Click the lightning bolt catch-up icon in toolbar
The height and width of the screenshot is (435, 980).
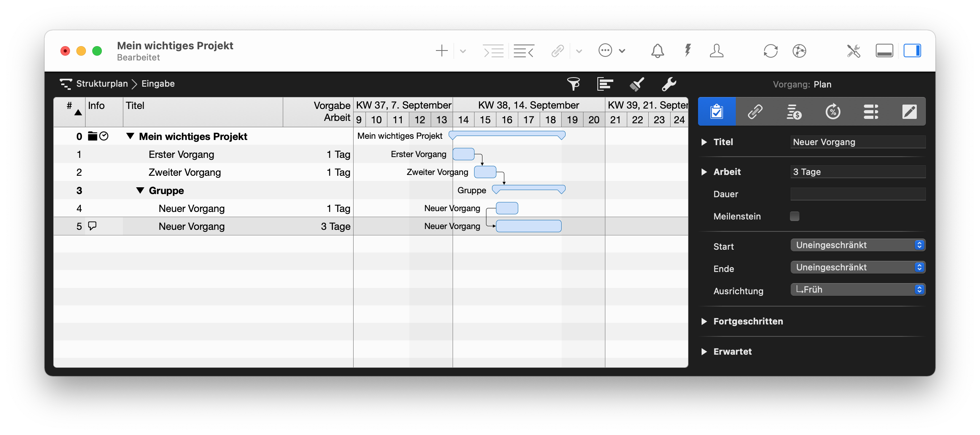[x=688, y=50]
